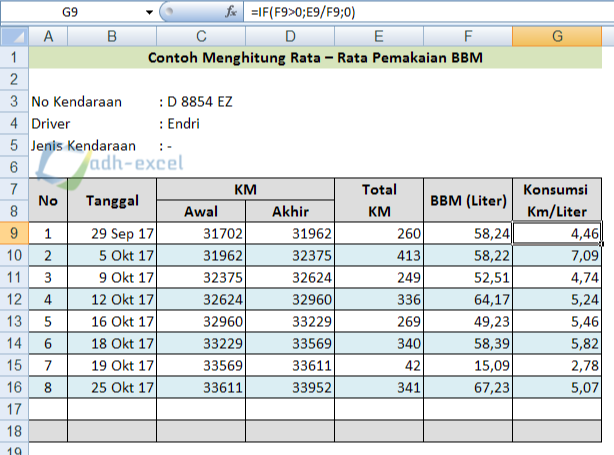Image resolution: width=614 pixels, height=455 pixels.
Task: Select cell G9 with value 4,46
Action: 557,234
